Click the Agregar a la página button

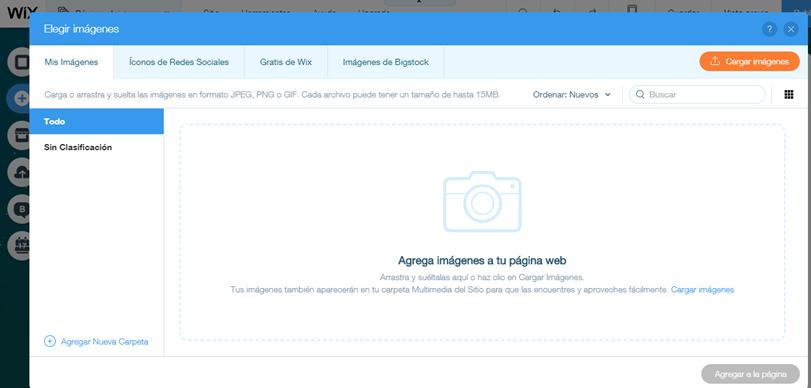[750, 374]
